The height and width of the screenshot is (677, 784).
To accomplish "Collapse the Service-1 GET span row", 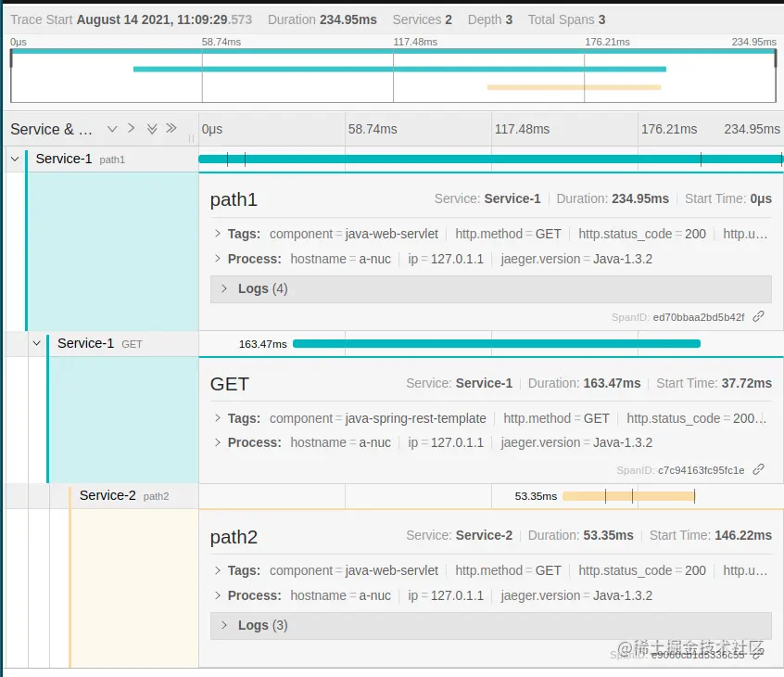I will [36, 343].
